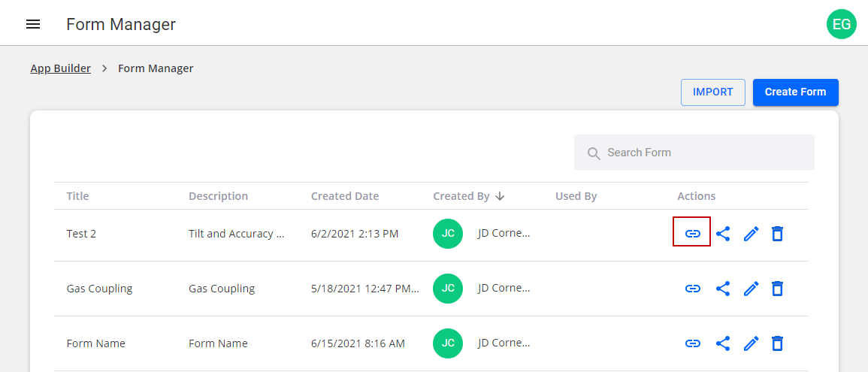Go to App Builder breadcrumb link
Image resolution: width=868 pixels, height=372 pixels.
click(x=60, y=68)
